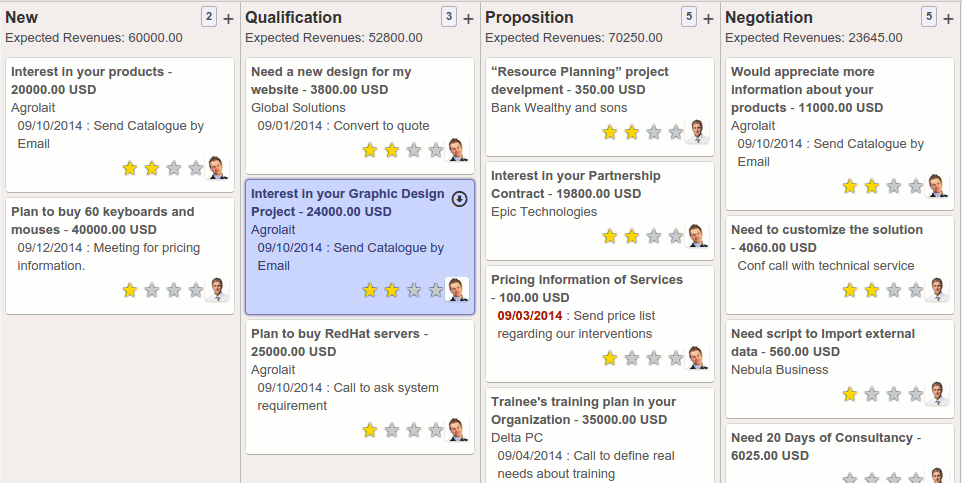Screen dimensions: 962x483
Task: Toggle fourth star on 'Need a new design' card
Action: coord(436,150)
